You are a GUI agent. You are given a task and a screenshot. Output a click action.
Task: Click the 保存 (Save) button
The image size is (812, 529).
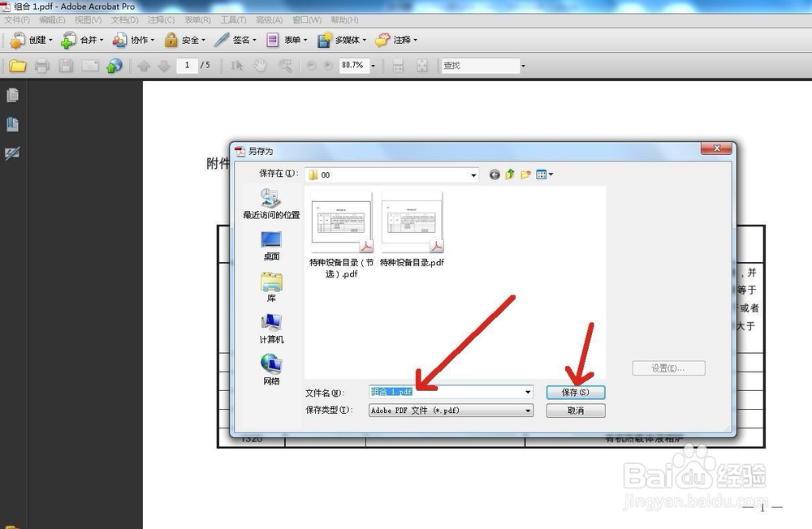click(576, 392)
